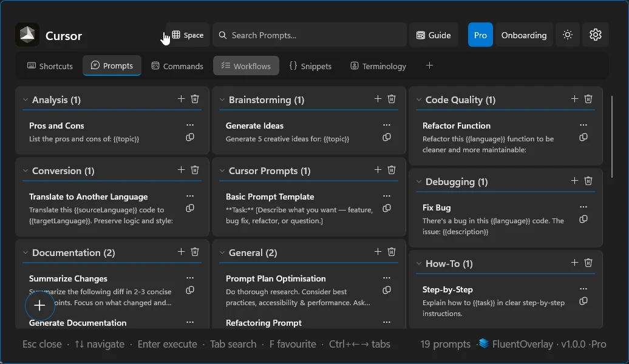Click the floating plus button to create prompt
The image size is (629, 364).
pos(39,306)
